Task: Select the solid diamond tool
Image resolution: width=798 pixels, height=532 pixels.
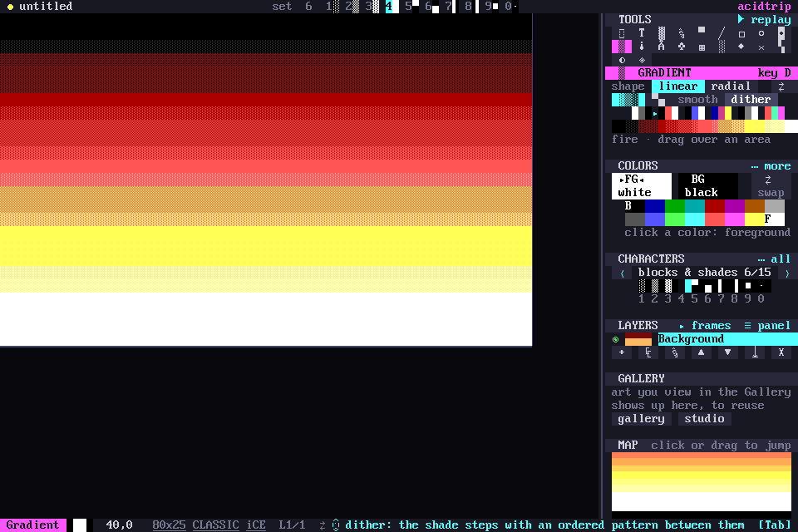Action: coord(741,47)
